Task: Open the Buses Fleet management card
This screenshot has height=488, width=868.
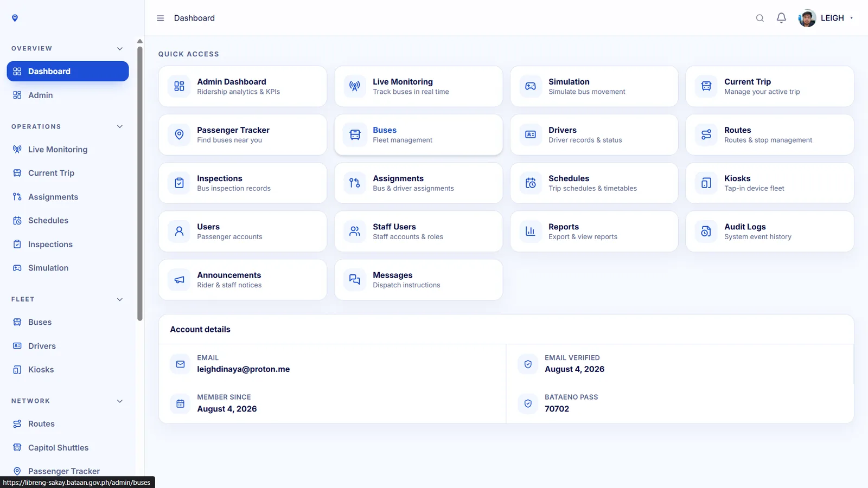Action: pos(418,134)
